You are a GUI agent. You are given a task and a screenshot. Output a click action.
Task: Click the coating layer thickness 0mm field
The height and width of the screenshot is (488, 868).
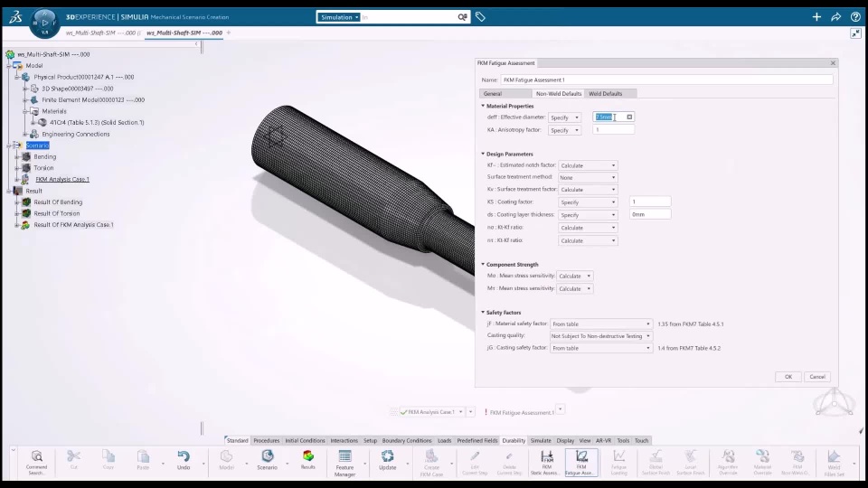(650, 215)
